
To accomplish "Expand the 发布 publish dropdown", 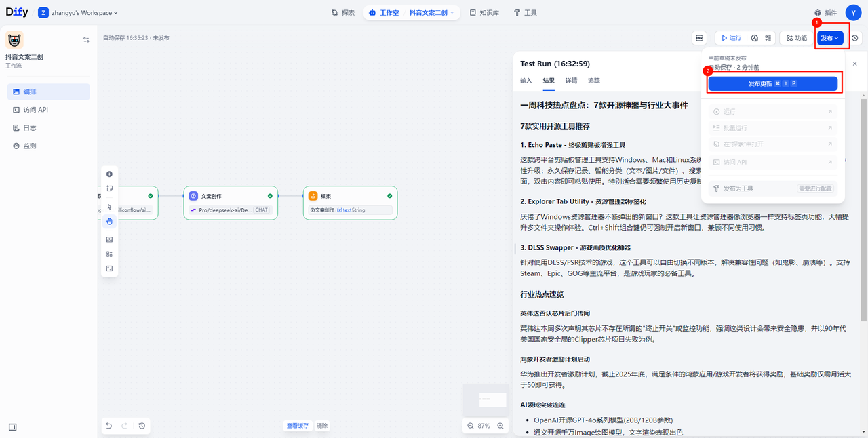I will (x=831, y=38).
